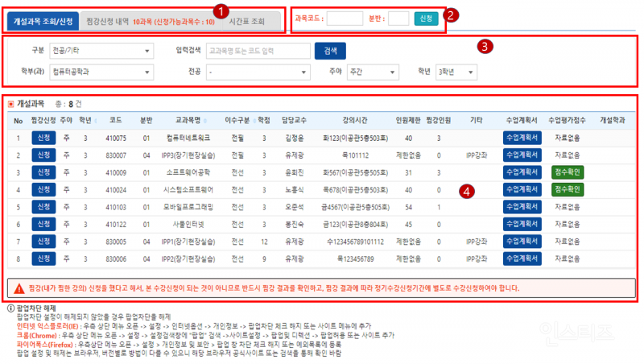Open the 전공 dropdown
This screenshot has height=364, width=644.
[258, 72]
